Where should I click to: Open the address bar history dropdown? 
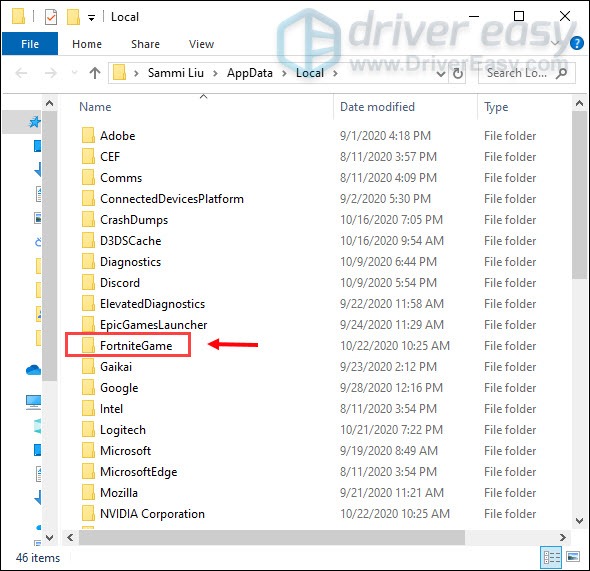click(441, 74)
